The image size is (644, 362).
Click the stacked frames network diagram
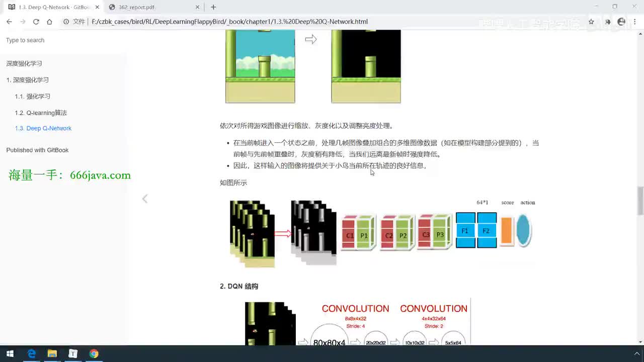tap(382, 233)
